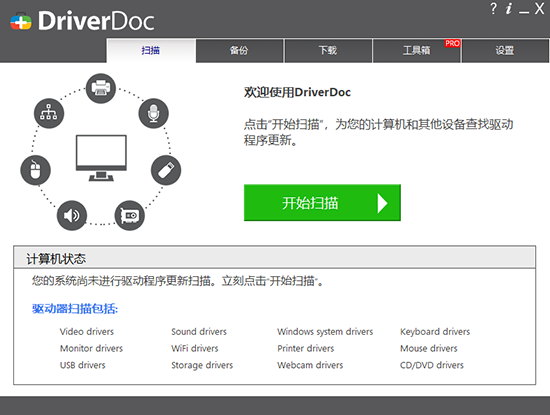550x415 pixels.
Task: Click the 欢迎使用DriverDoc heading
Action: (x=297, y=92)
